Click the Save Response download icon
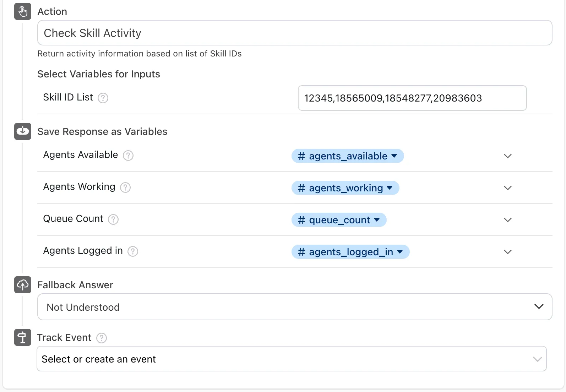Image resolution: width=566 pixels, height=392 pixels. (23, 131)
